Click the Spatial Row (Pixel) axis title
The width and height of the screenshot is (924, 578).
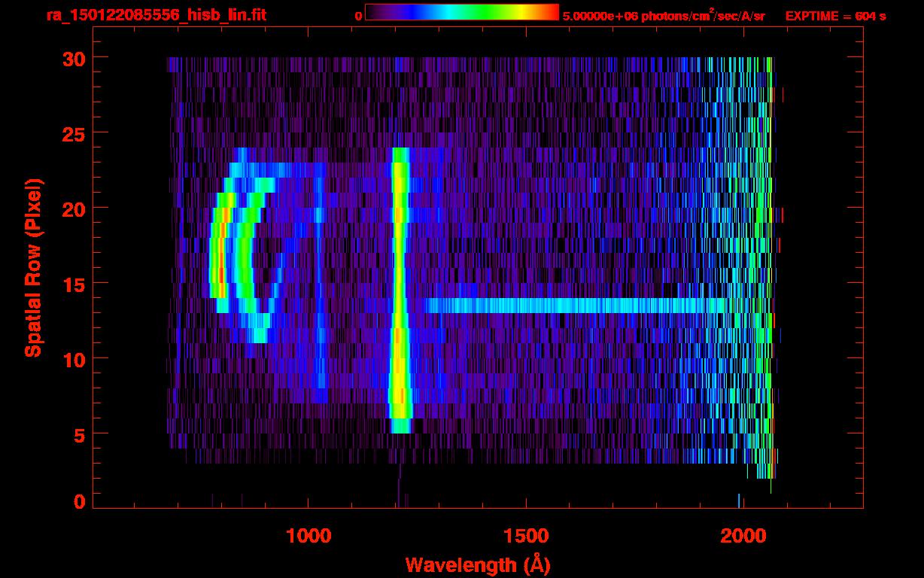(x=33, y=267)
